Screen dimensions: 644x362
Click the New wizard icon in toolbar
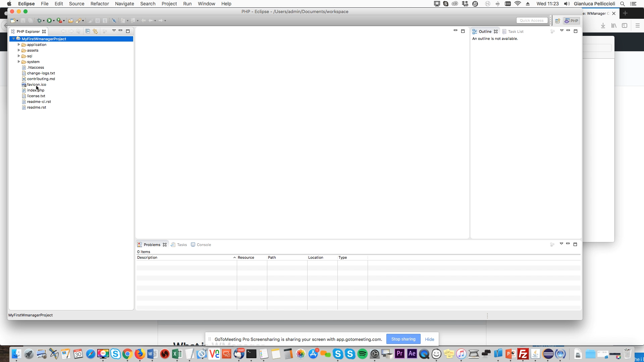(13, 21)
